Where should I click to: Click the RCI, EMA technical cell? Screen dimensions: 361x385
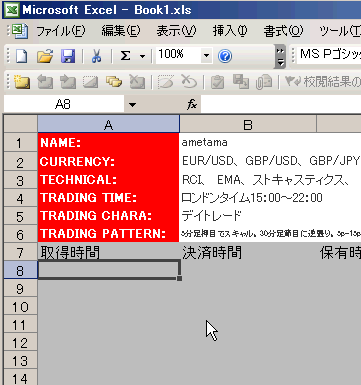265,180
